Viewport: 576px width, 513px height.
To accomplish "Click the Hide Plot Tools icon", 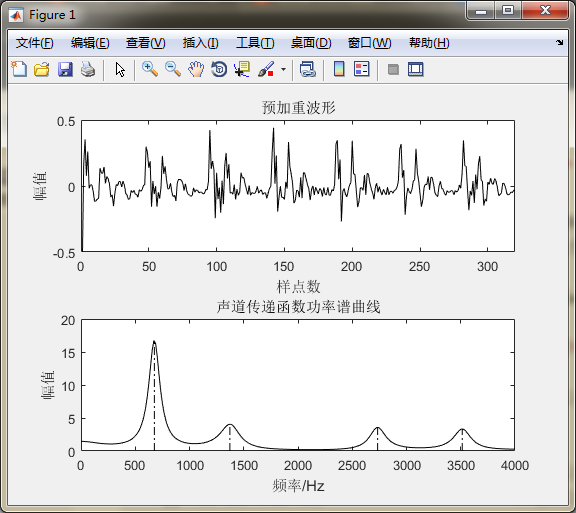I will pos(393,69).
